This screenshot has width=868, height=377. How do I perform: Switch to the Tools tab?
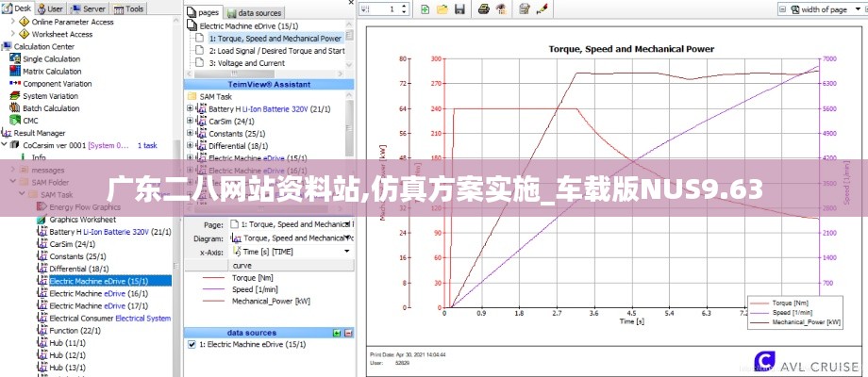tap(129, 8)
